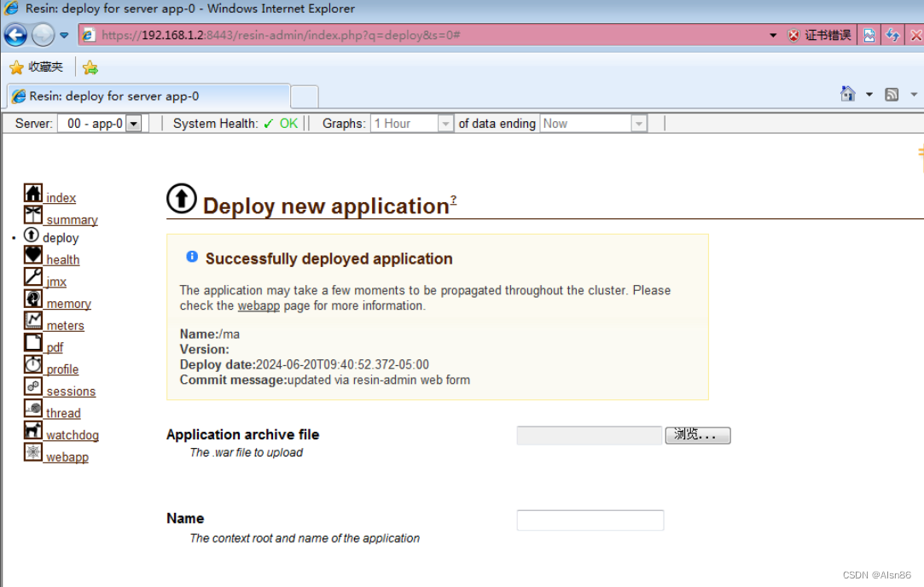This screenshot has height=587, width=924.
Task: Click the summary icon in sidebar
Action: [x=33, y=214]
